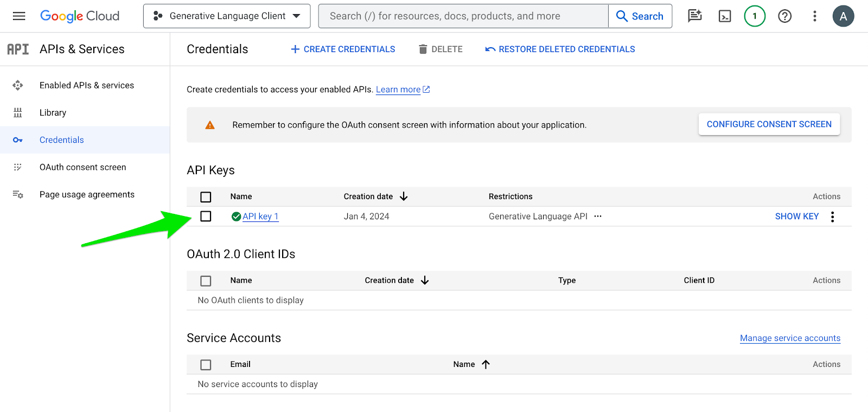The image size is (868, 412).
Task: Click the API icon beside APIs & Services
Action: pyautogui.click(x=18, y=49)
